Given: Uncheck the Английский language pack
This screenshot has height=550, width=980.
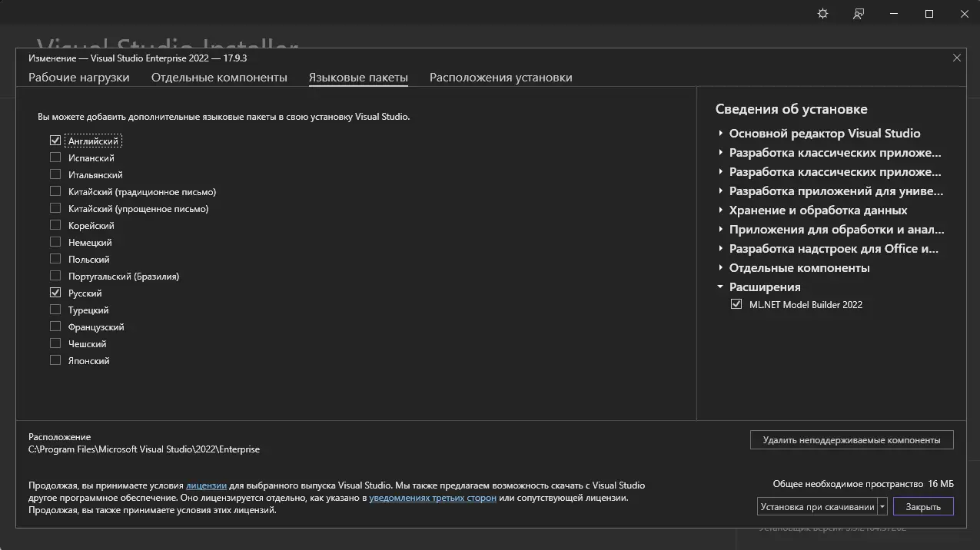Looking at the screenshot, I should (x=55, y=141).
